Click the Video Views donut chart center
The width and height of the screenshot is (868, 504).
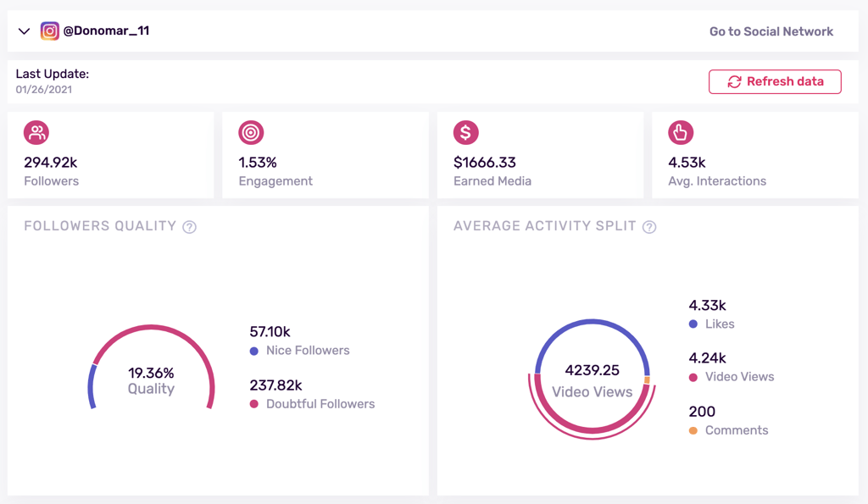point(592,381)
